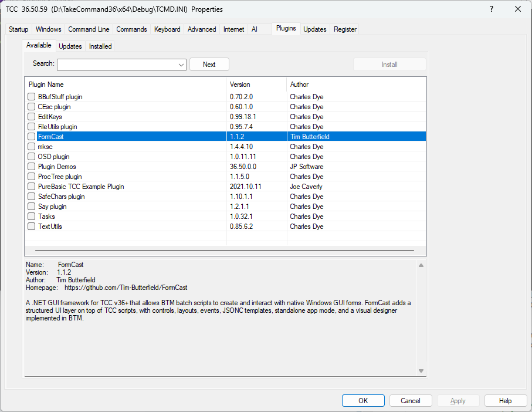Screen dimensions: 532x412
Task: Tick the ProcTree plugin checkbox
Action: coord(31,177)
